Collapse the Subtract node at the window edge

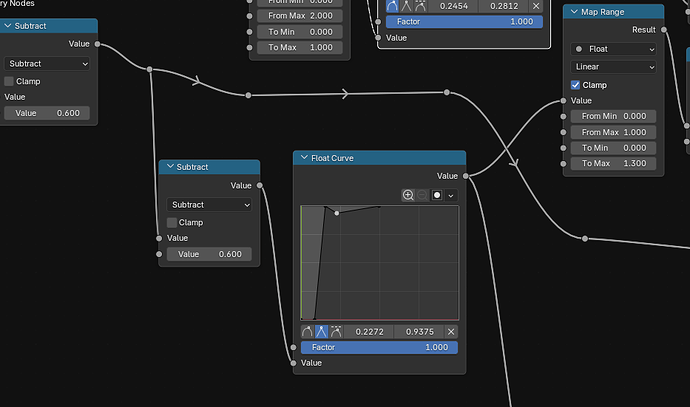pos(7,26)
